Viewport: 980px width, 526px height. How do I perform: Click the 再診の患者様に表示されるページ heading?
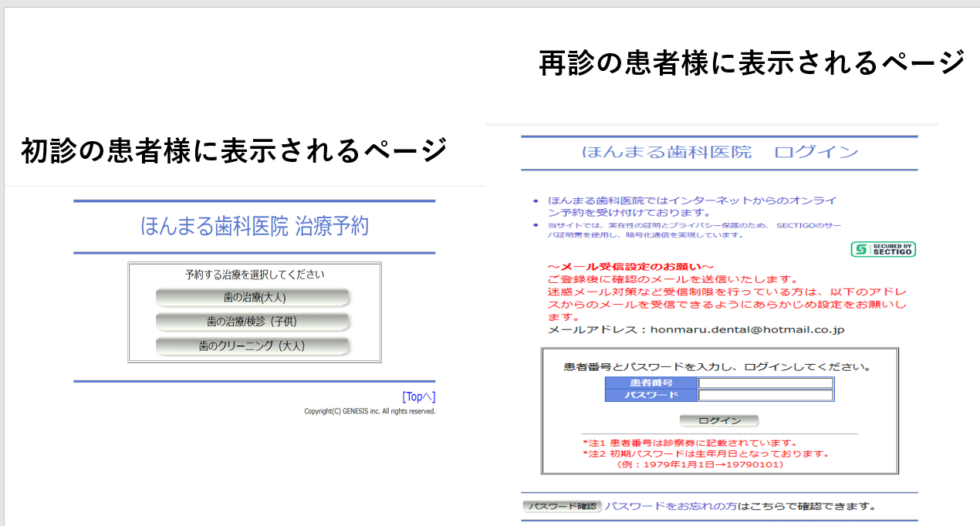(752, 62)
